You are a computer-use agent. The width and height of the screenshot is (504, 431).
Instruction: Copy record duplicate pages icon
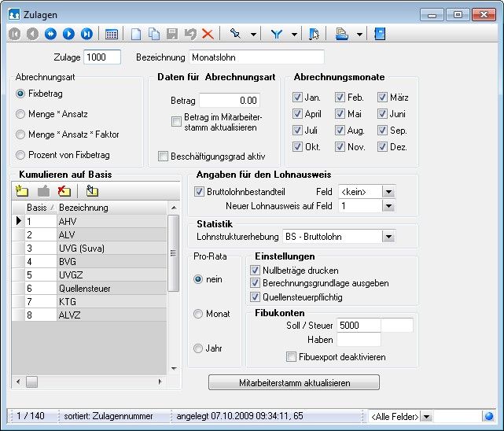coord(154,34)
